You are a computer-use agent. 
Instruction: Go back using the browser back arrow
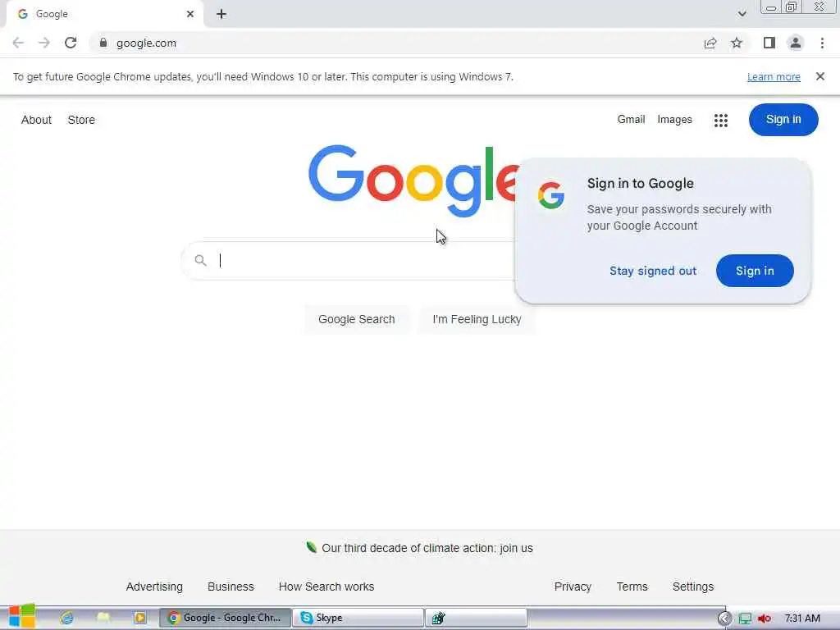pos(18,43)
